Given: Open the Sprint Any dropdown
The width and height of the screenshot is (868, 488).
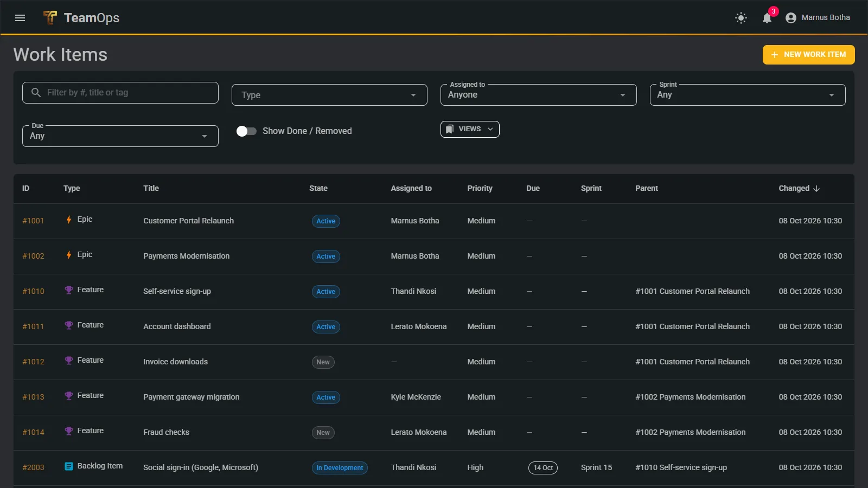Looking at the screenshot, I should coord(748,95).
